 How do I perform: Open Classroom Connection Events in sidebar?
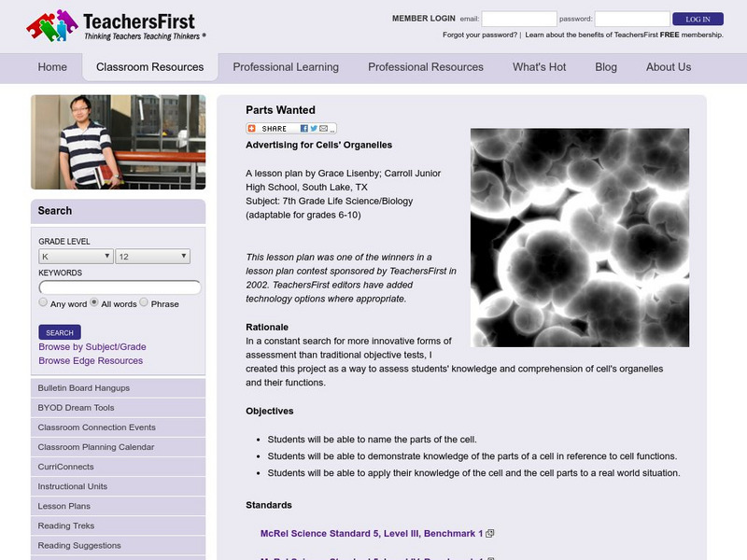coord(119,427)
